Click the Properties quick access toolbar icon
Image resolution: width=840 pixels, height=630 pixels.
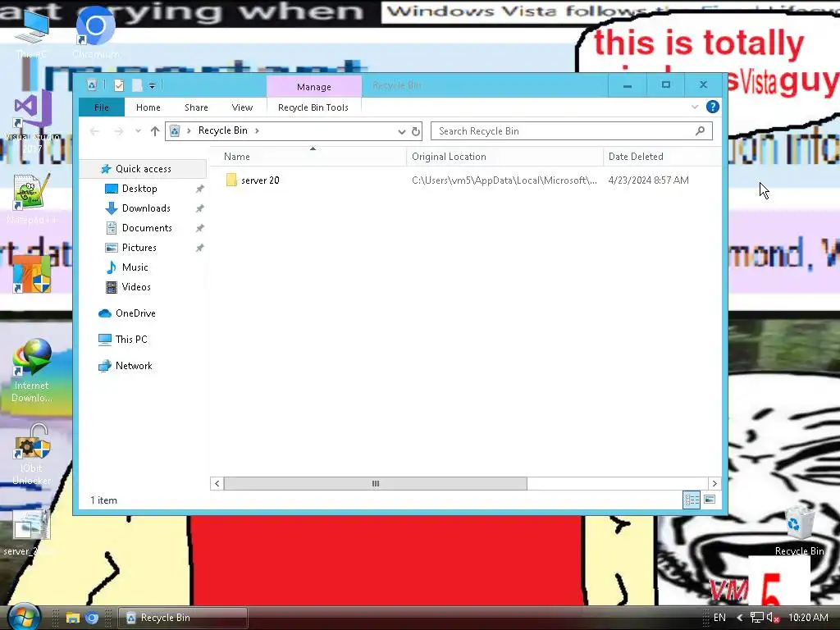[119, 85]
